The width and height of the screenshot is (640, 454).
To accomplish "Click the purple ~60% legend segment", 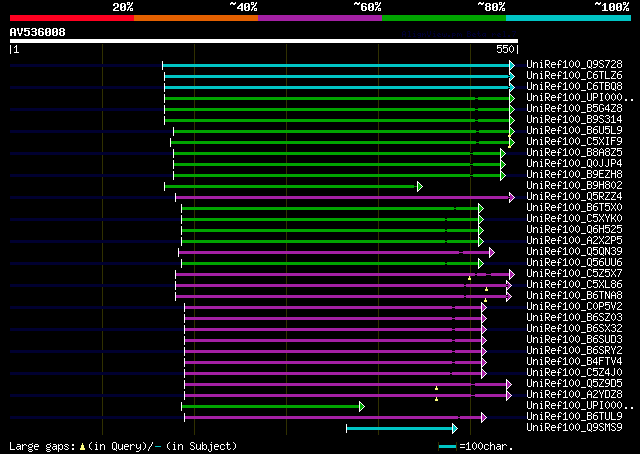I will (x=320, y=18).
